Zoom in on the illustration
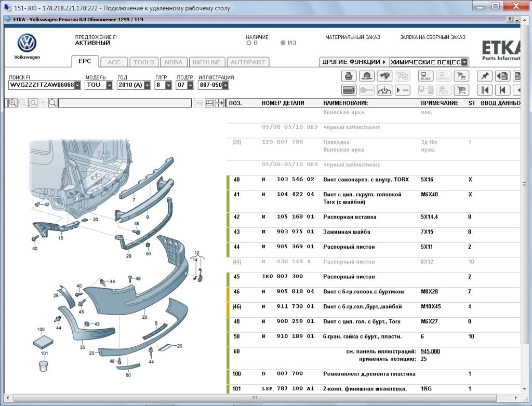Viewport: 532px width, 406px height. [13, 103]
